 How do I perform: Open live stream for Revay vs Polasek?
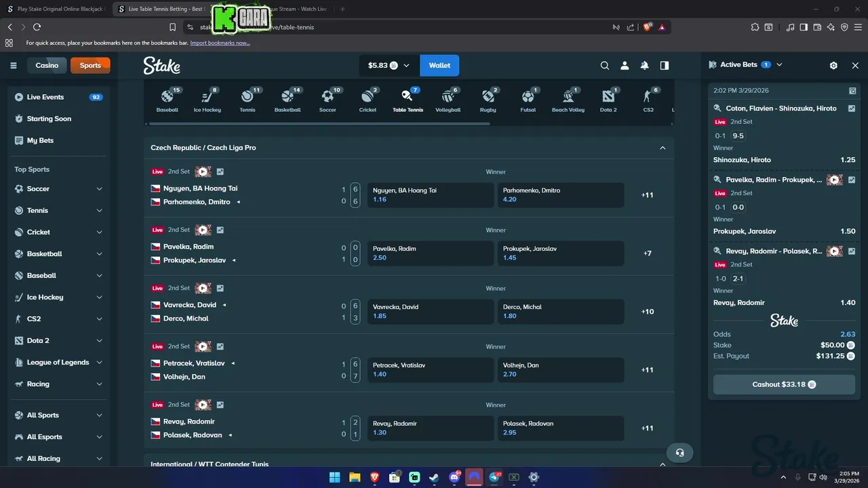click(x=203, y=405)
